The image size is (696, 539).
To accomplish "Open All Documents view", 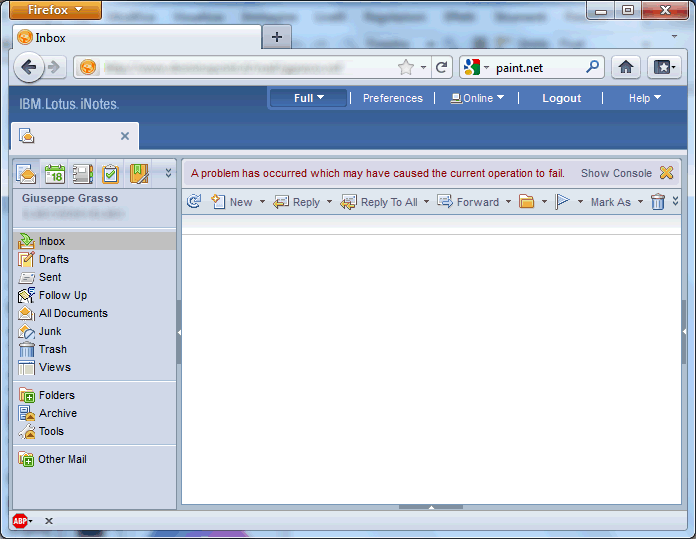I will pos(95,313).
